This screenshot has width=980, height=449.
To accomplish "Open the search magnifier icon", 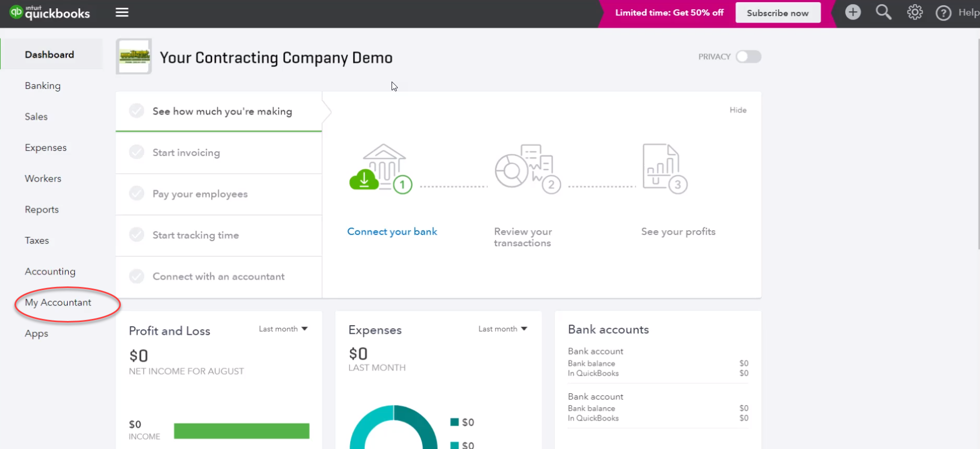I will [x=883, y=12].
